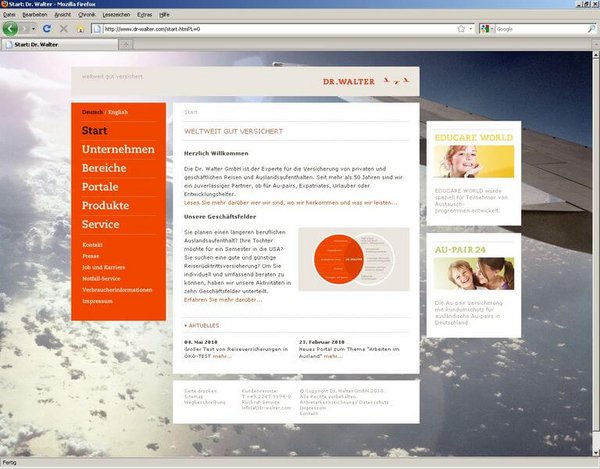600x469 pixels.
Task: Click the page scrollbar down arrow
Action: click(596, 453)
